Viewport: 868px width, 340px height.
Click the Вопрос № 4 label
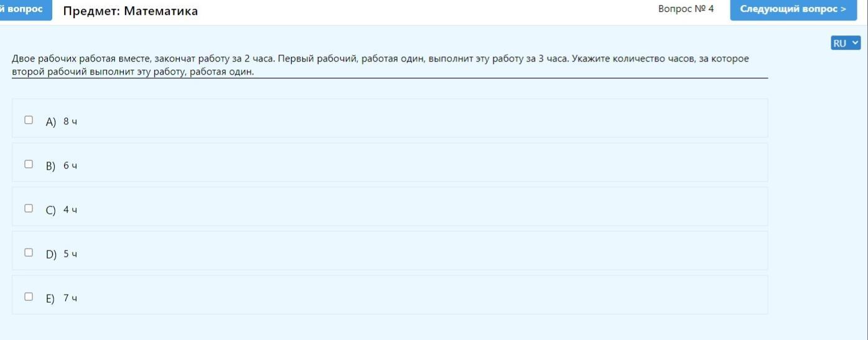click(x=686, y=9)
